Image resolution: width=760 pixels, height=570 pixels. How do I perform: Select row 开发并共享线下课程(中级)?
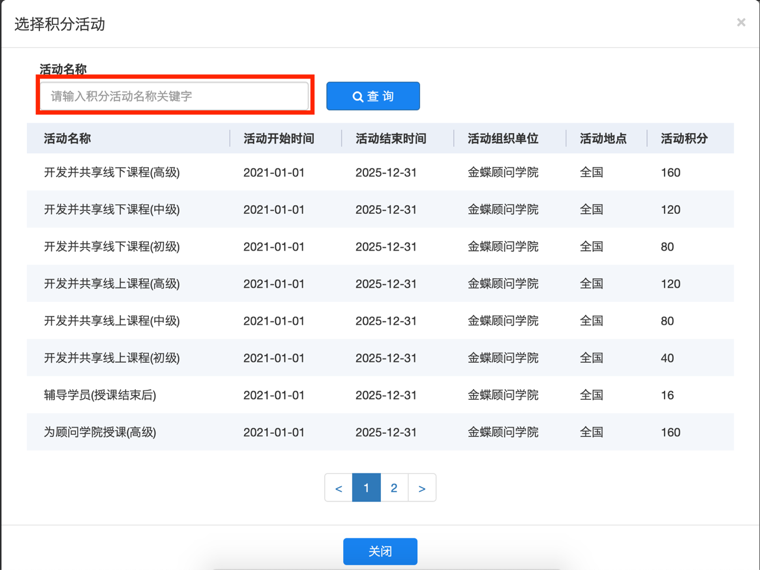pos(380,209)
